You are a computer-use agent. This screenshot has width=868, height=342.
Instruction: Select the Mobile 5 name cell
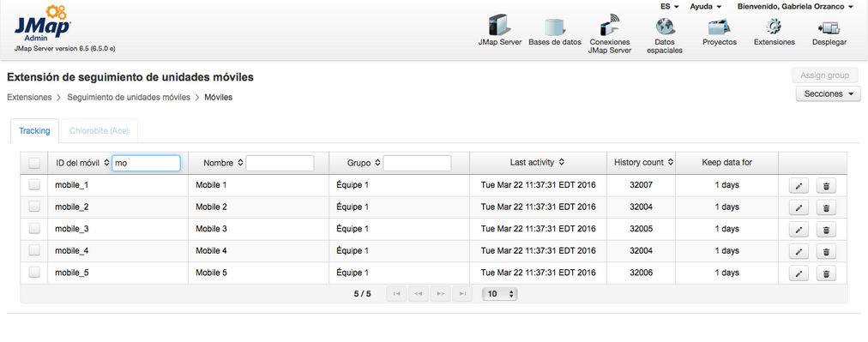click(258, 273)
